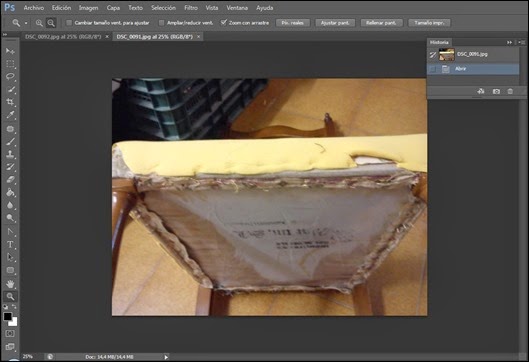Click the Photoshop Ps logo
Image resolution: width=529 pixels, height=362 pixels.
(x=10, y=7)
